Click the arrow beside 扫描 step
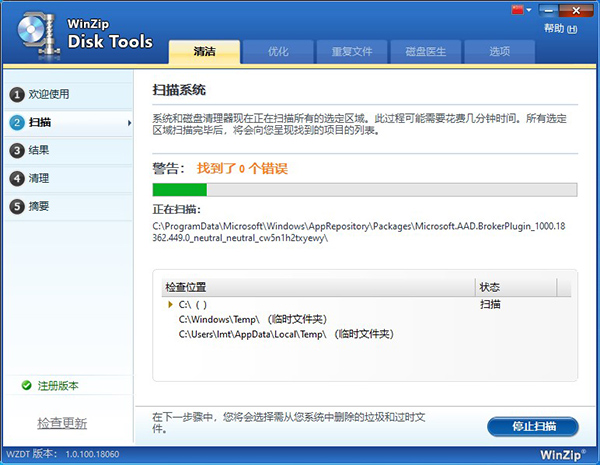The height and width of the screenshot is (465, 600). (128, 122)
